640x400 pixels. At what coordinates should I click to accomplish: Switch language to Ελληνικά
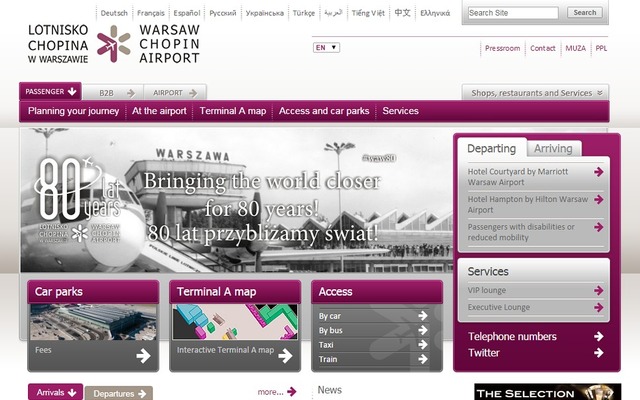[435, 13]
